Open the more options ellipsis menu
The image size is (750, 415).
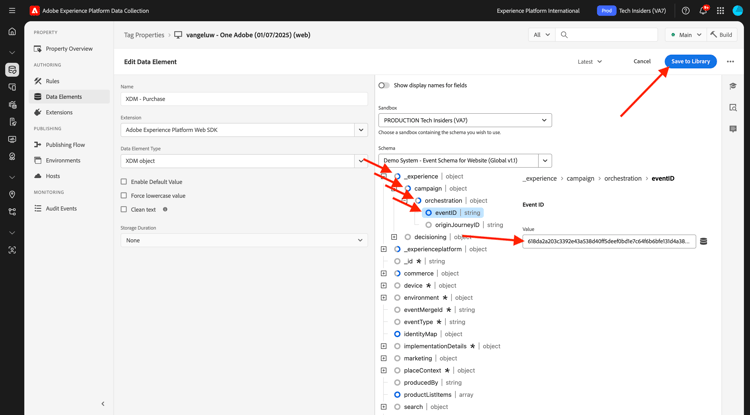[x=730, y=61]
